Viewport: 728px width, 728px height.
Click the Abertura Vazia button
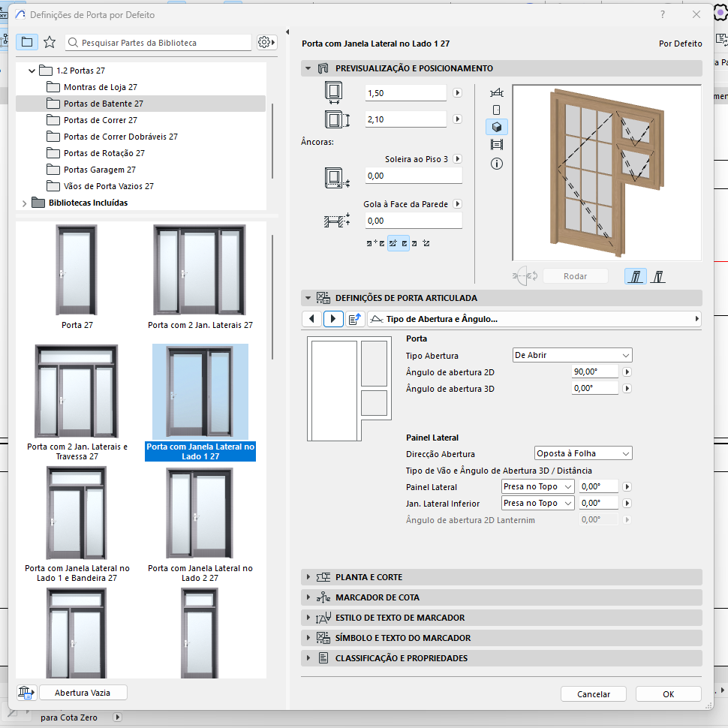coord(83,693)
